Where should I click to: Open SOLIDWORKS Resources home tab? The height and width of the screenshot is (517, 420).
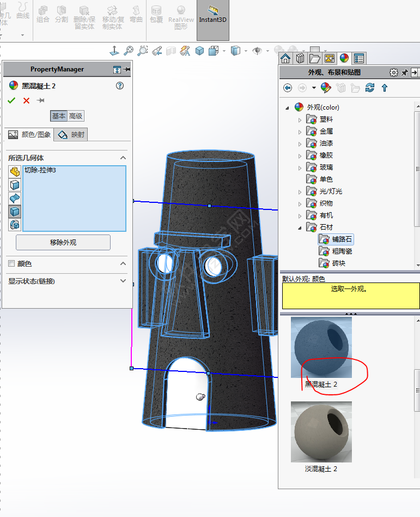coord(285,59)
